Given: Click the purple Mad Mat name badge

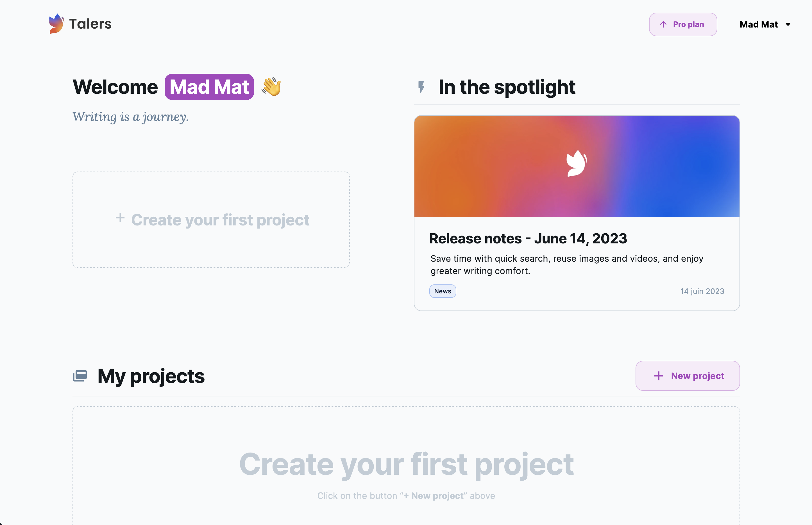Looking at the screenshot, I should coord(209,87).
